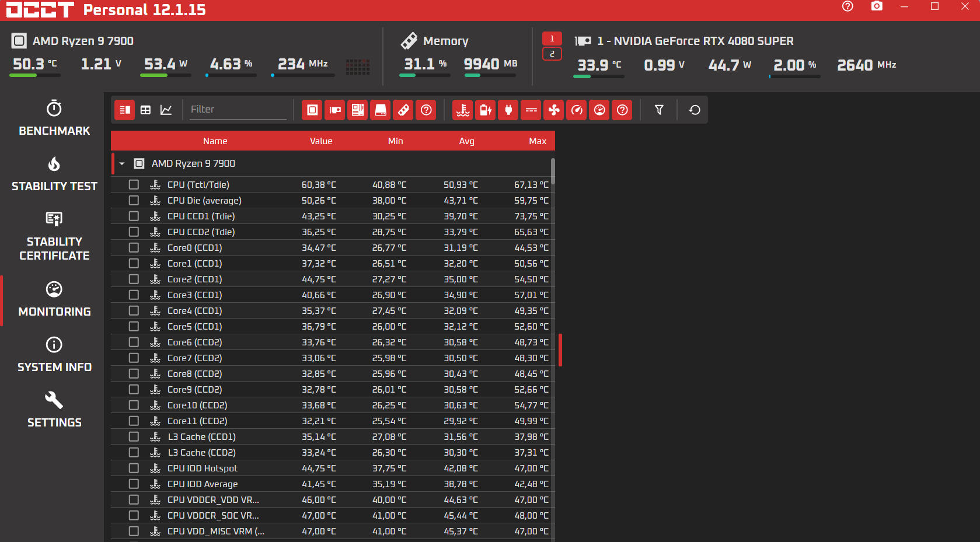
Task: Take a screenshot with the camera icon
Action: coord(877,6)
